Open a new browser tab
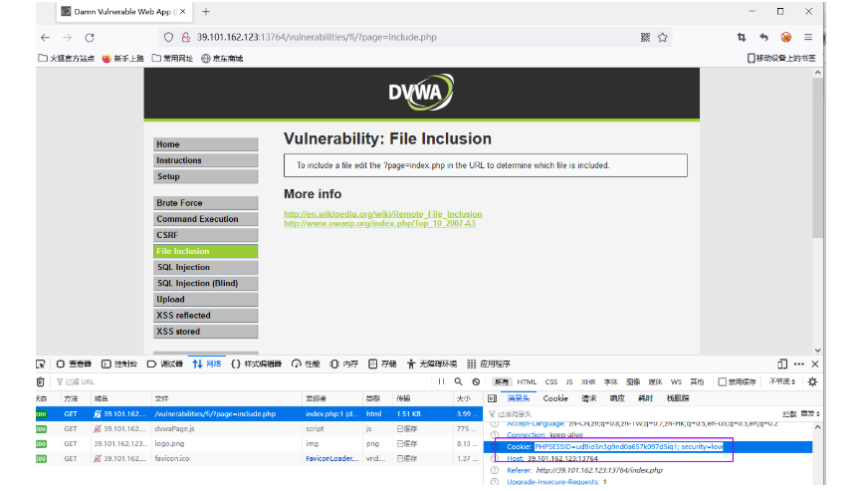Image resolution: width=868 pixels, height=491 pixels. click(206, 11)
